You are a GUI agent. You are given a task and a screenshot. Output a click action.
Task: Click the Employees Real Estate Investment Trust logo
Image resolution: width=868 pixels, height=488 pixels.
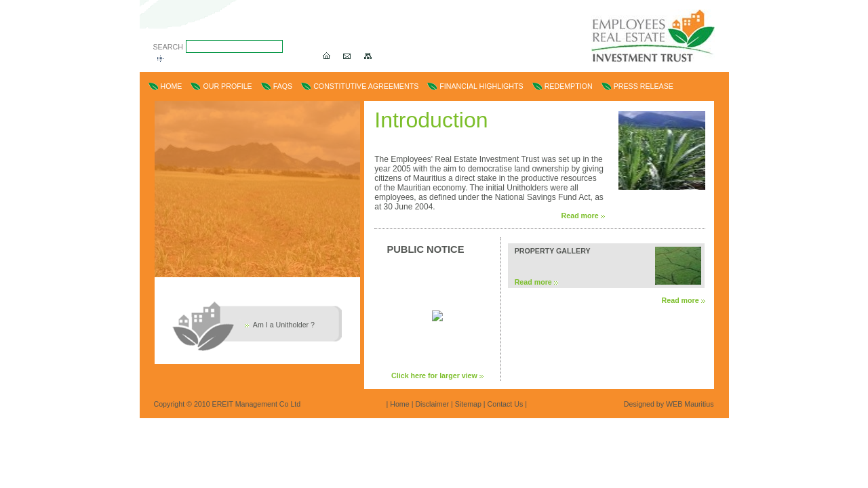653,36
